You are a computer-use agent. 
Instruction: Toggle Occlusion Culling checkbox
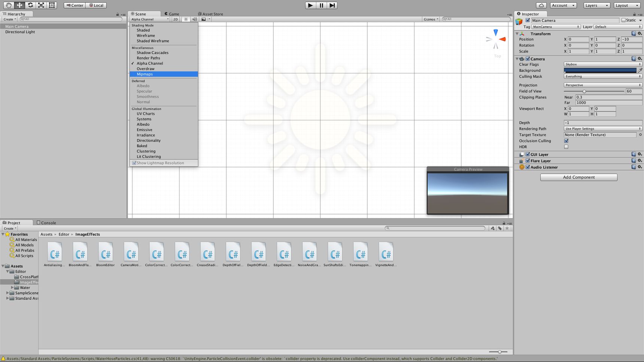(566, 141)
